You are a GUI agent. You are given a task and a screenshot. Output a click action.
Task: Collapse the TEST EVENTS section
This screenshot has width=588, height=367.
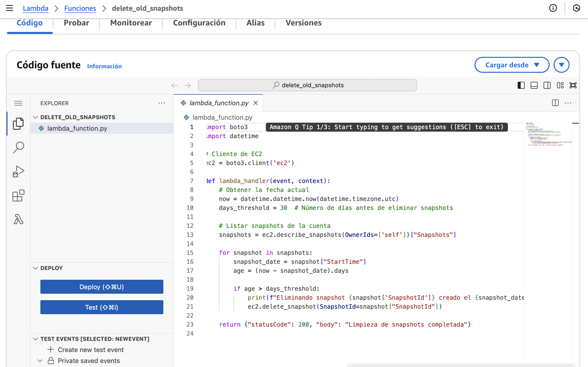[x=35, y=339]
